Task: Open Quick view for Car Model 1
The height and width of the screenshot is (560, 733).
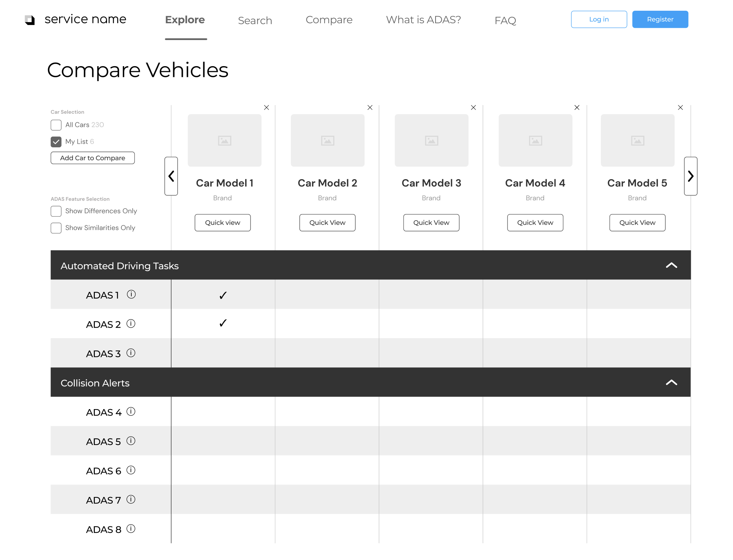Action: pos(223,223)
